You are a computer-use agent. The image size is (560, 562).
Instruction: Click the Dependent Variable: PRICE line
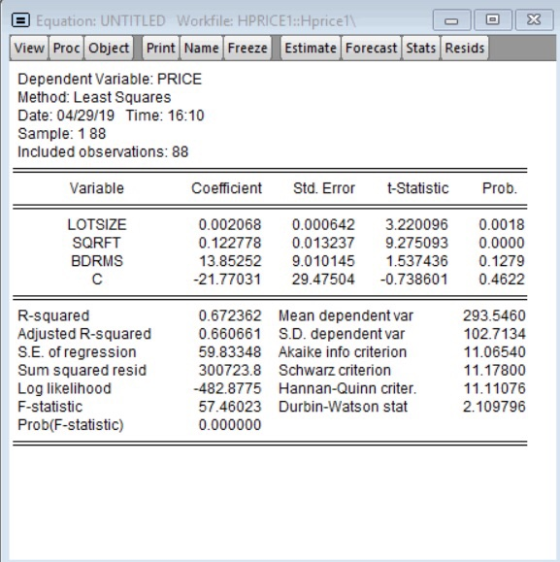[110, 79]
